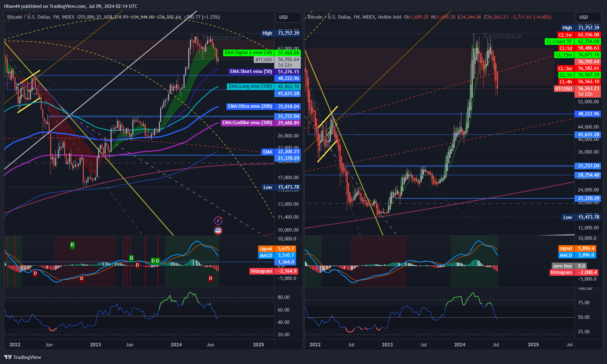607x364 pixels.
Task: Open the USD currency dropdown on left chart
Action: point(288,17)
